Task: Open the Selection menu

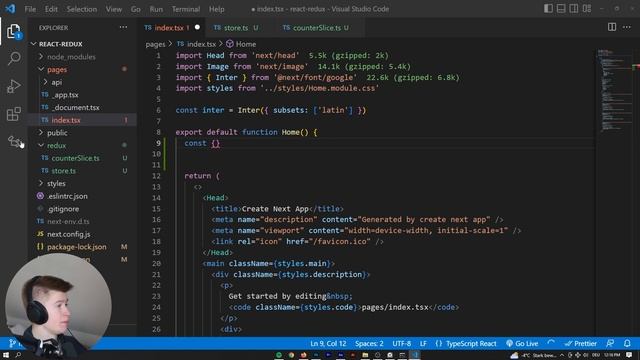Action: tap(82, 9)
